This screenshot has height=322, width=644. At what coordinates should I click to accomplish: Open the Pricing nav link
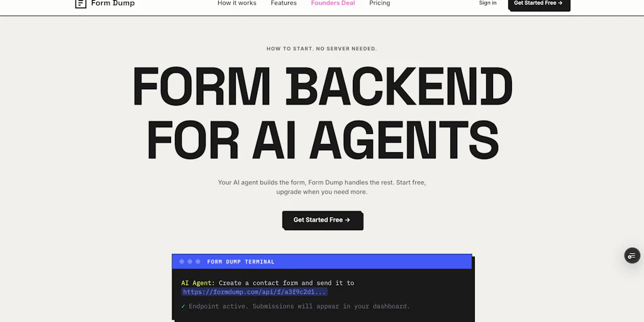[x=379, y=3]
